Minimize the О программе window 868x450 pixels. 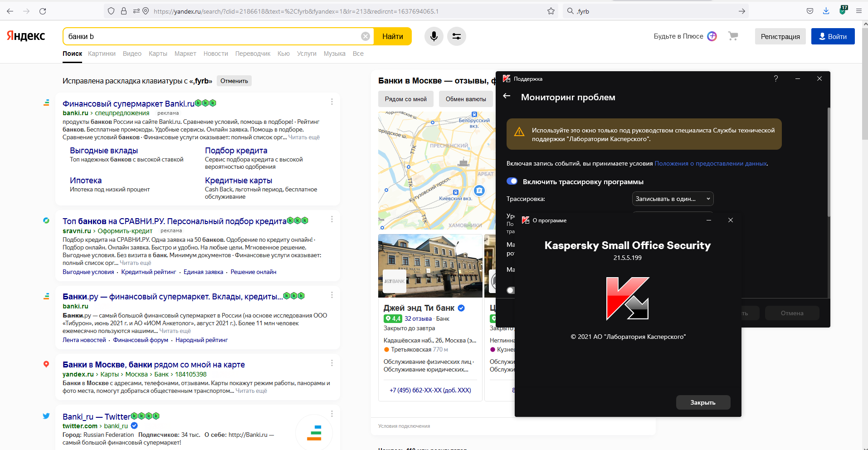pos(709,220)
